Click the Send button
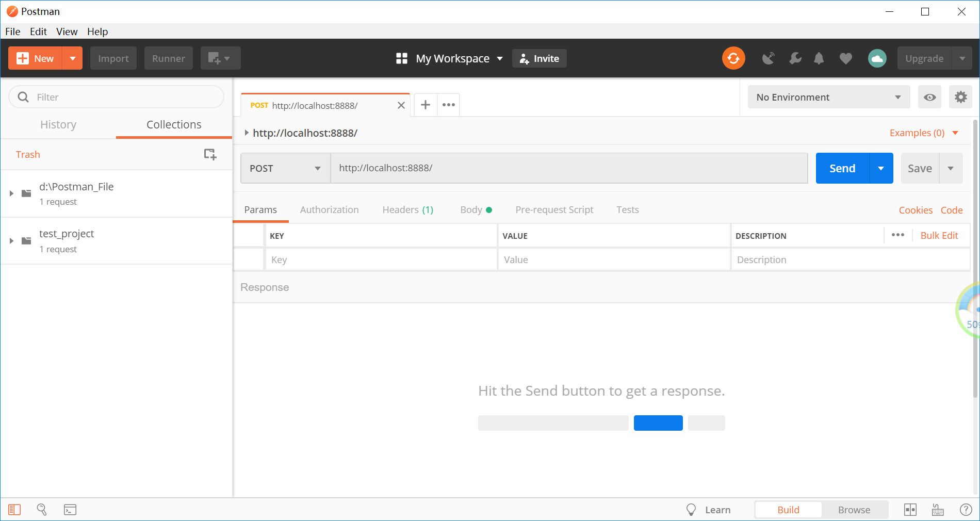 pos(842,168)
